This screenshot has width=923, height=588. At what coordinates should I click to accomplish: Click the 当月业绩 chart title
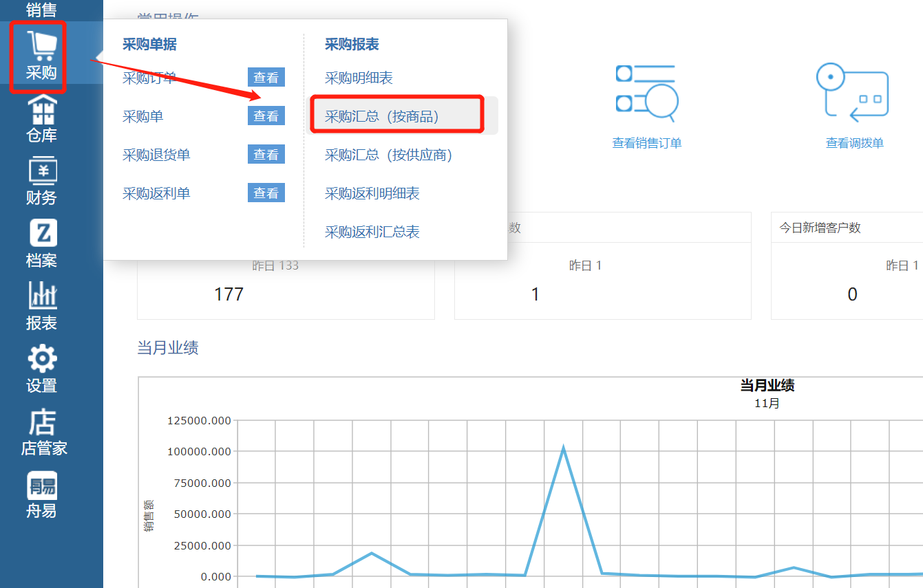tap(767, 385)
